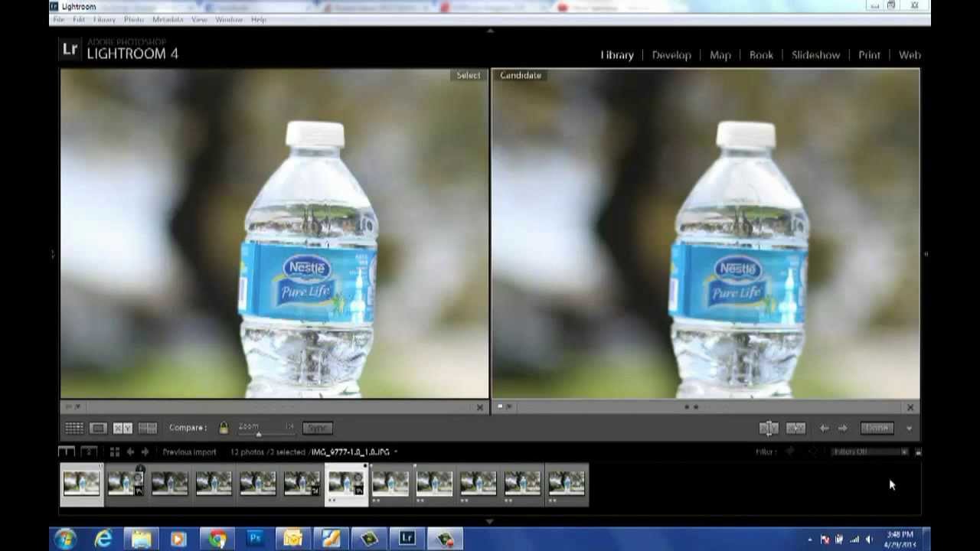This screenshot has width=980, height=551.
Task: Toggle the filter on/off switch in filmstrip bar
Action: pos(918,452)
